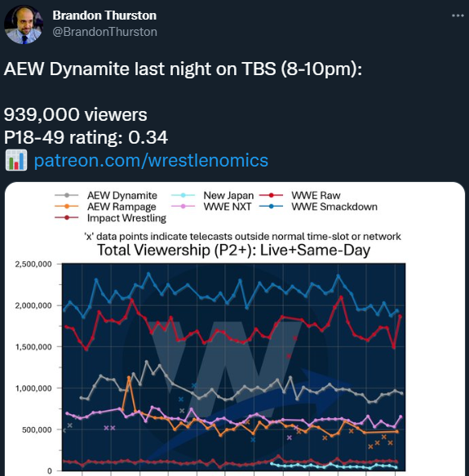Open the @BrandonThurston handle
This screenshot has height=476, width=469.
[104, 32]
